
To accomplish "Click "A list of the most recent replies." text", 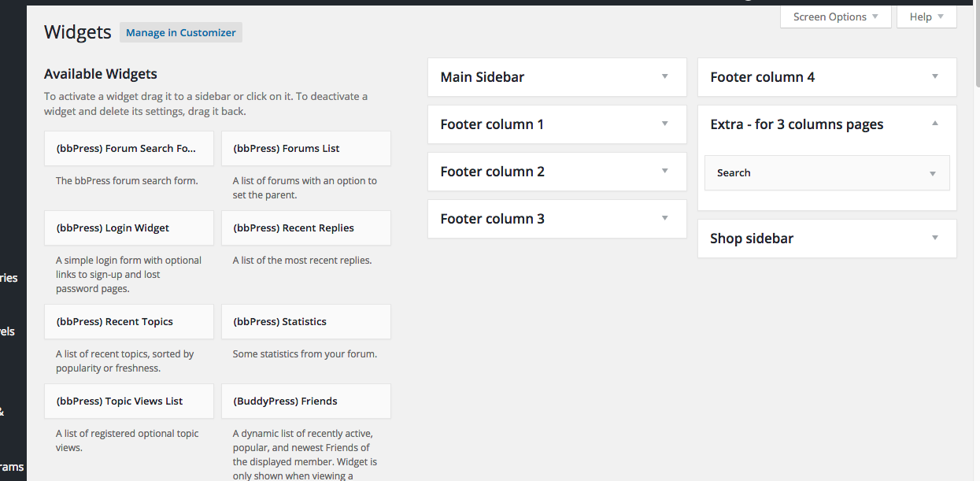I will coord(302,261).
